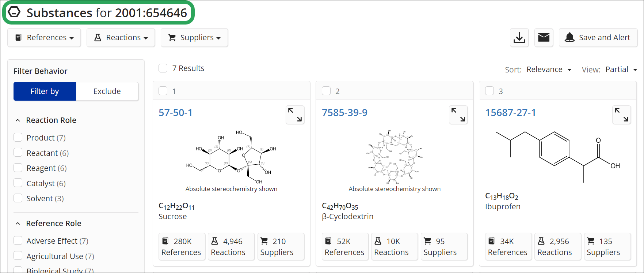Click the β-Cyclodextrin structure drawing
Viewport: 644px width, 273px height.
(x=395, y=157)
